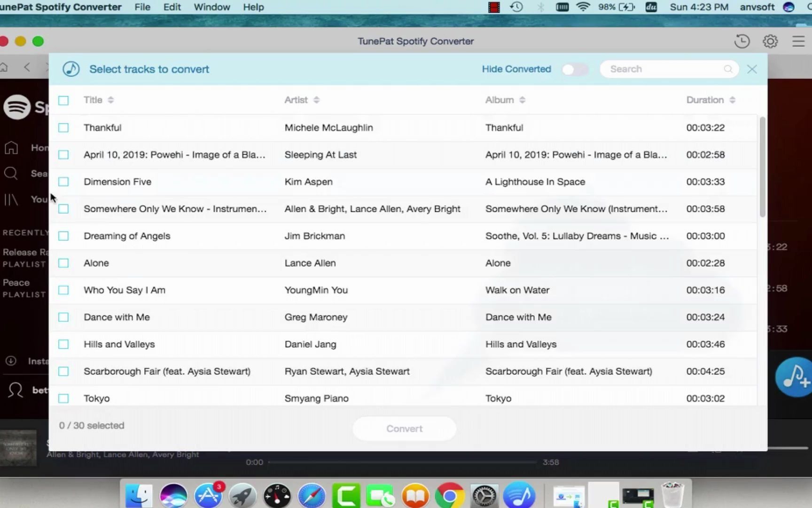The width and height of the screenshot is (812, 508).
Task: Sort tracks by the Artist column
Action: [x=316, y=100]
